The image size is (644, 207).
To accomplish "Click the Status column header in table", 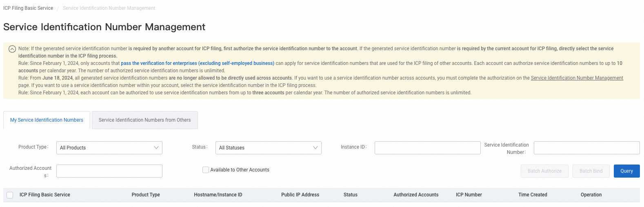I will 350,195.
